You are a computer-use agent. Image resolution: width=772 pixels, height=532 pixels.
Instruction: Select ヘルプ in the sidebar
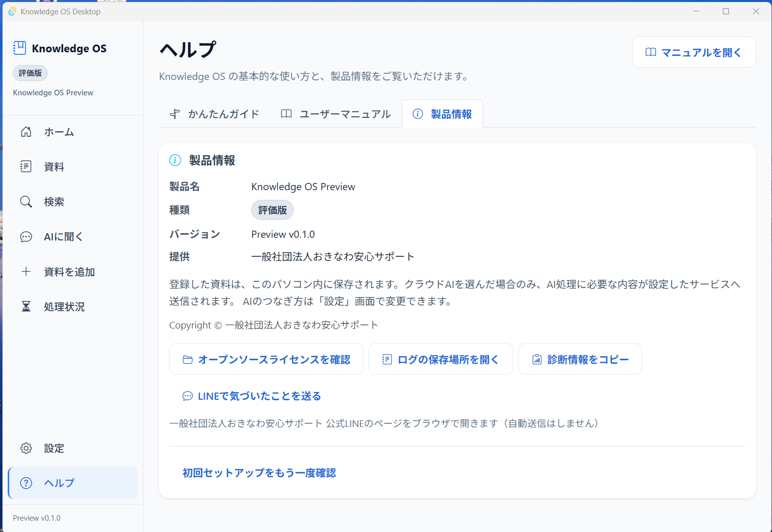click(73, 483)
